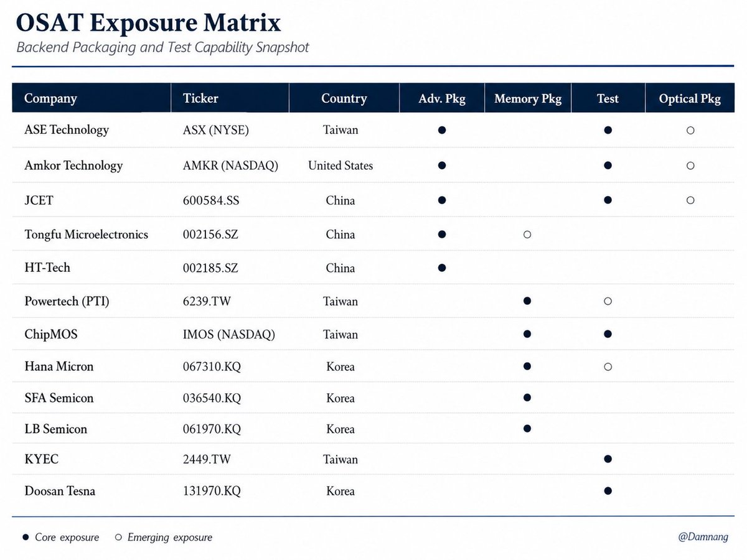Click ticker IMOS (NASDAQ)
This screenshot has height=560, width=747.
(x=229, y=334)
